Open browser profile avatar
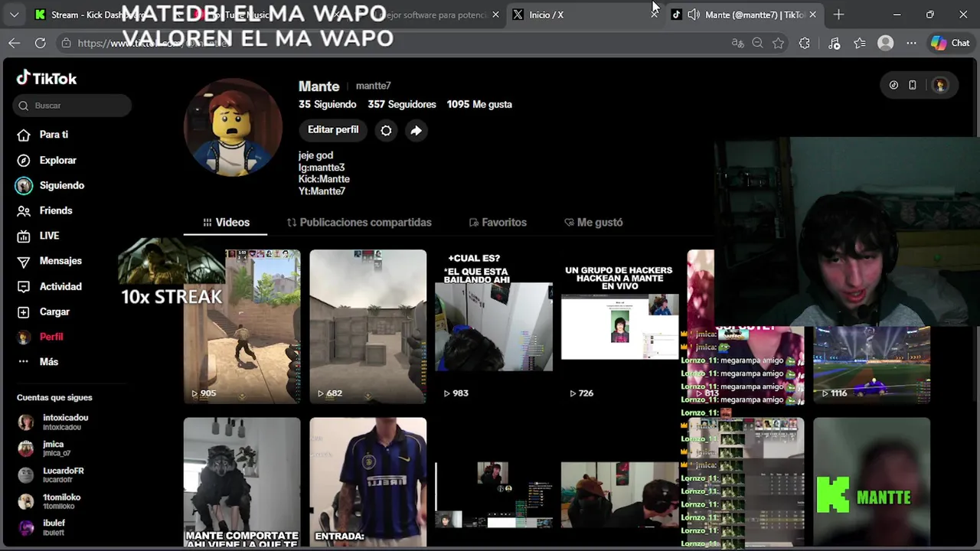Viewport: 980px width, 551px height. [x=886, y=44]
